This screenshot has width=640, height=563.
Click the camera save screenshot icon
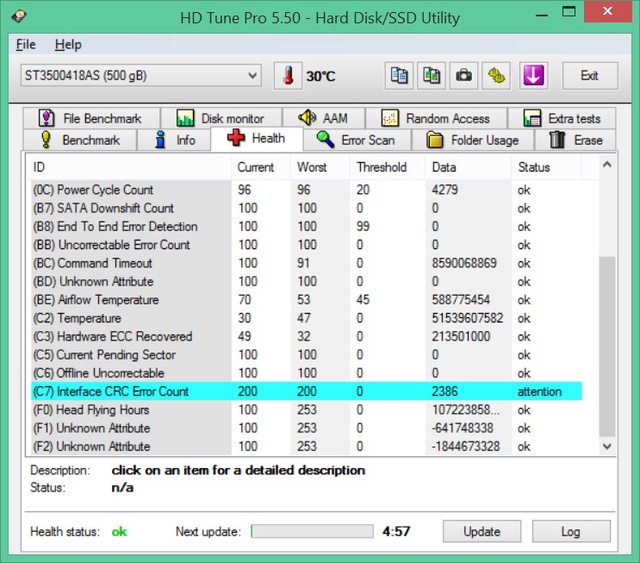(463, 76)
